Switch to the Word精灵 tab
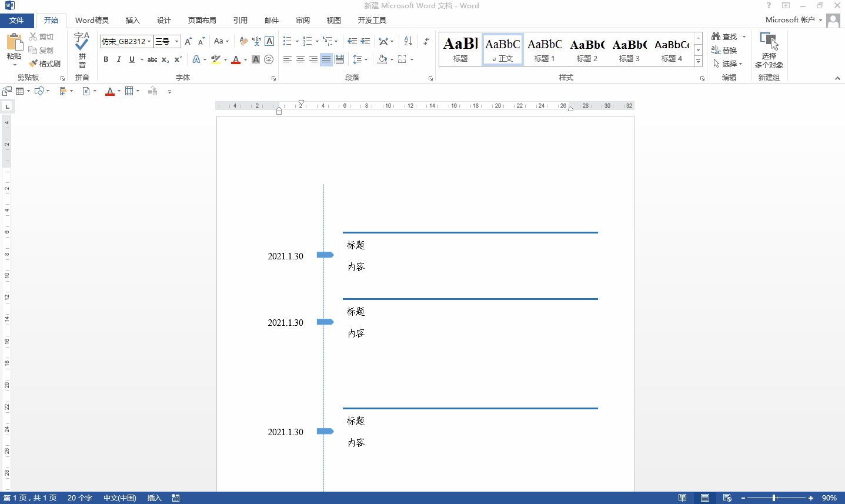The width and height of the screenshot is (845, 504). [x=92, y=21]
